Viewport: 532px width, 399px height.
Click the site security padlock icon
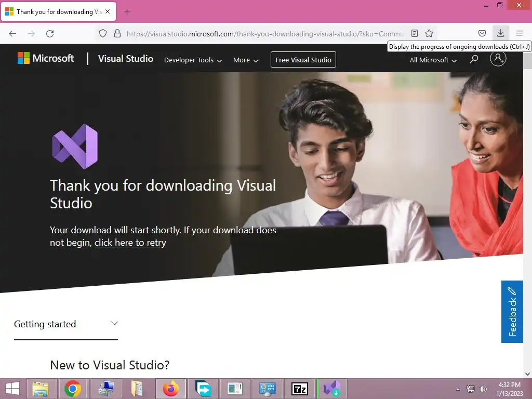point(117,33)
